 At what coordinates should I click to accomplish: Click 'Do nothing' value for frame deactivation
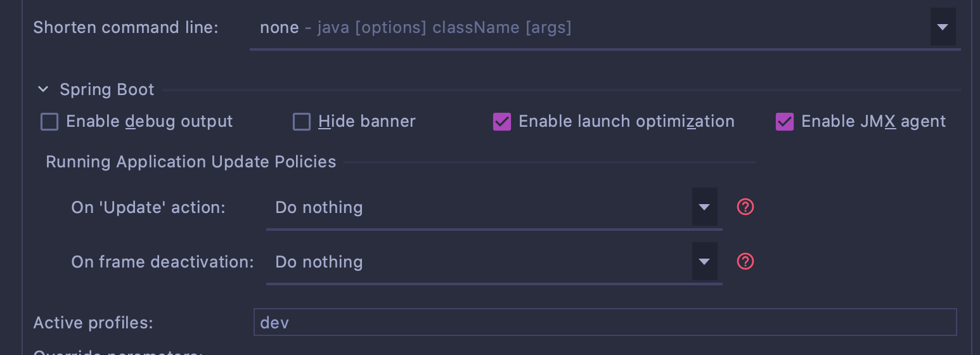click(x=319, y=262)
